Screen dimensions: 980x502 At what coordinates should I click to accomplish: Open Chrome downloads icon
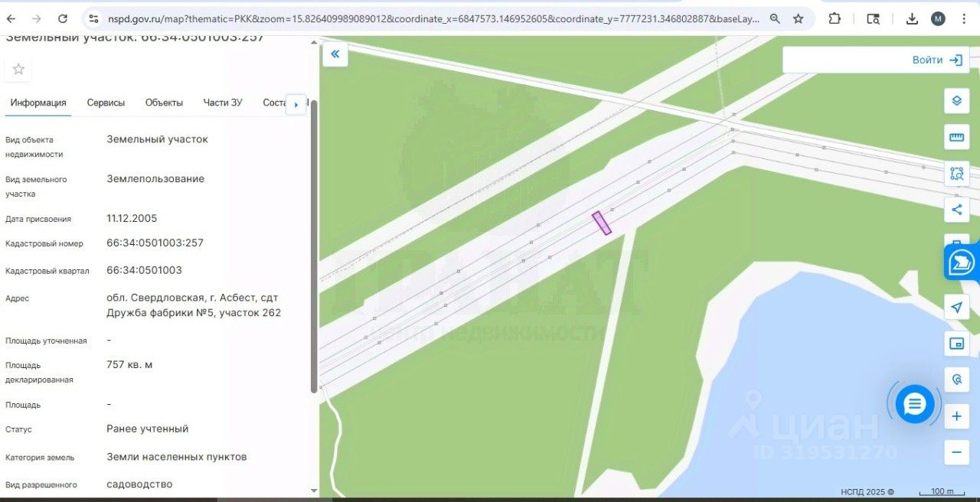(912, 18)
